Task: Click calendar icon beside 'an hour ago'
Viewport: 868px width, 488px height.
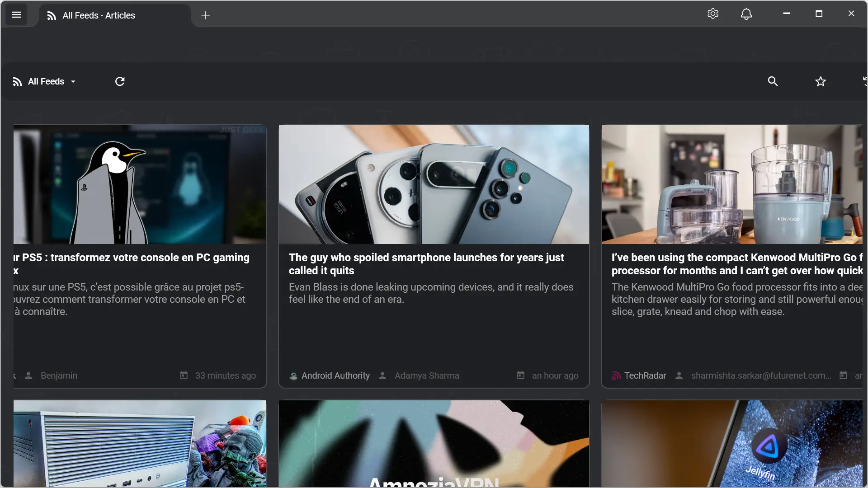Action: pos(521,375)
